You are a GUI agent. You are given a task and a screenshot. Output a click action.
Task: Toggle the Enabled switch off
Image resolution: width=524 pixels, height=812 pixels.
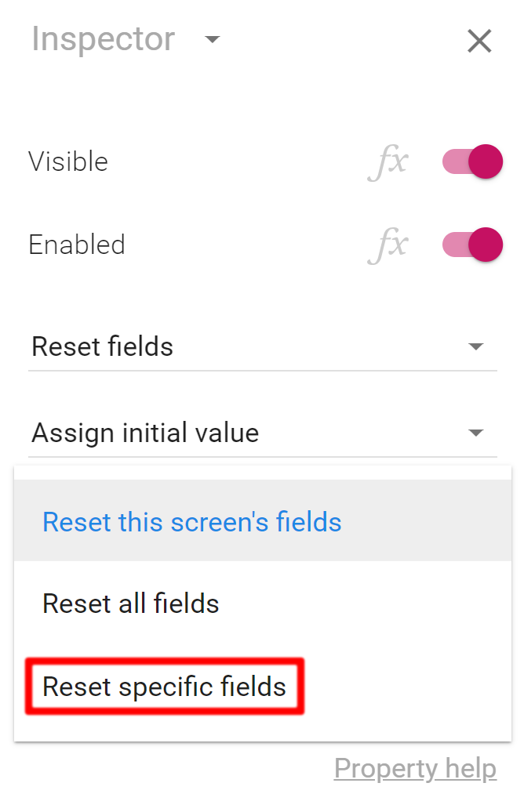[472, 245]
